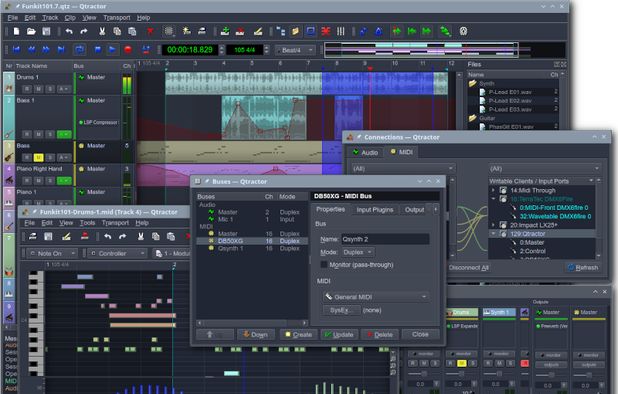Click the Update button in the Buses dialog
The height and width of the screenshot is (394, 618).
pyautogui.click(x=339, y=335)
